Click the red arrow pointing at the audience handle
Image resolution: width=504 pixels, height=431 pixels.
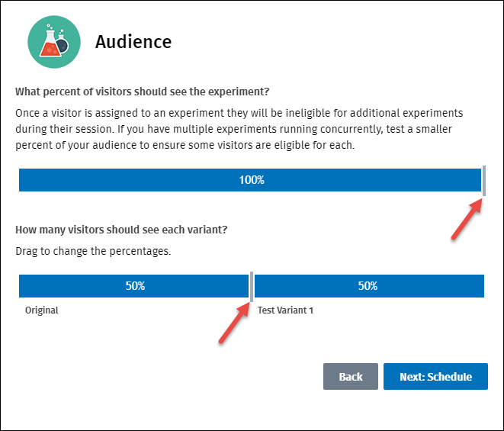[x=466, y=220]
